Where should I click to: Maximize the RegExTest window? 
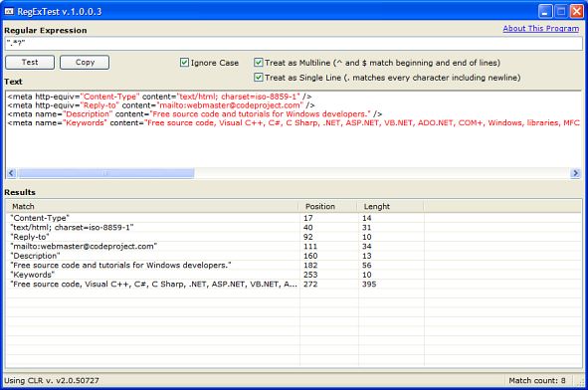point(561,12)
